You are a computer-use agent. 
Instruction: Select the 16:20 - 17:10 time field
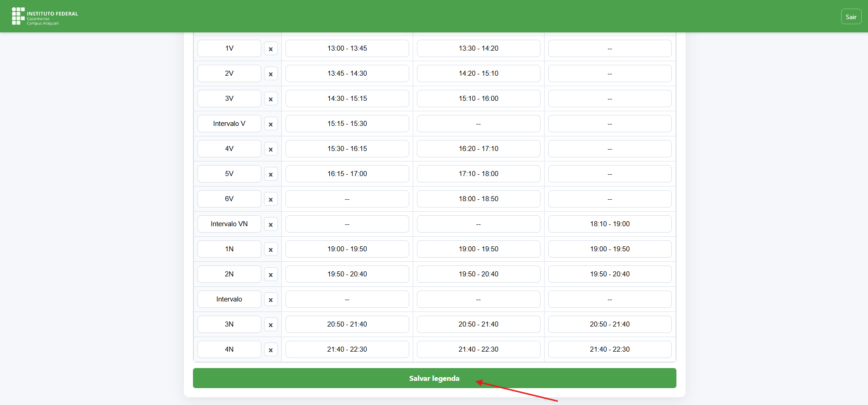(478, 149)
